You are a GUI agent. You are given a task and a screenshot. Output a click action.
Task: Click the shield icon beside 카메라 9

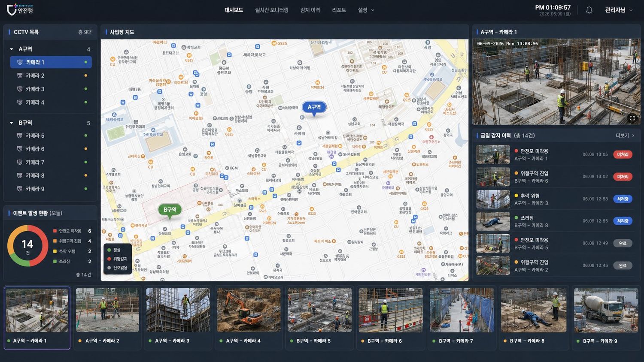(20, 189)
